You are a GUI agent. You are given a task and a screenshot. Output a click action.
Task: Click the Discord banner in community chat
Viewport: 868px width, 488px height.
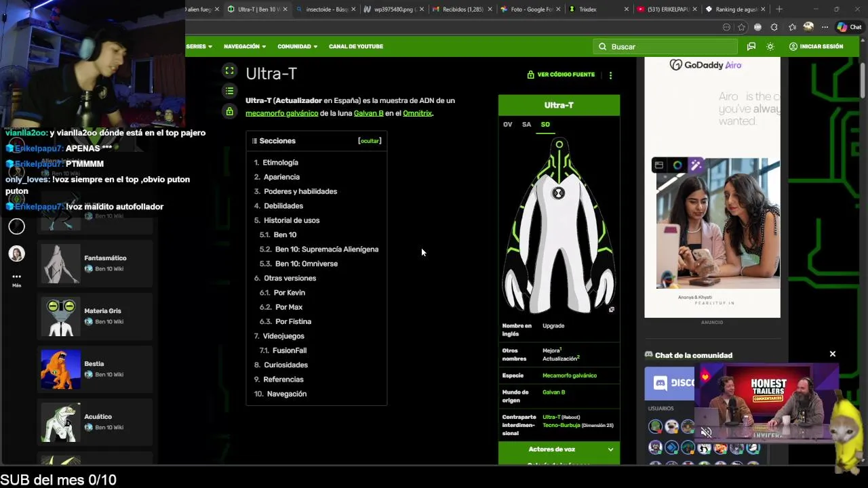(x=670, y=383)
